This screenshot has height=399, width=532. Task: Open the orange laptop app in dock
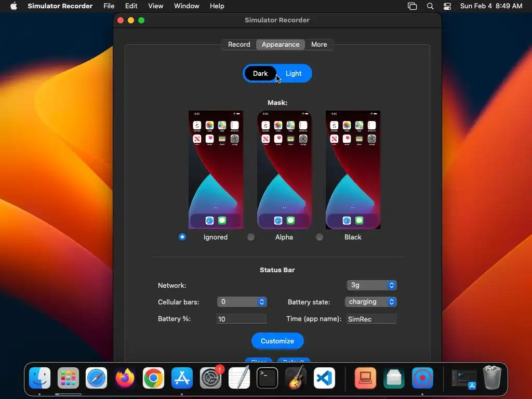(365, 378)
